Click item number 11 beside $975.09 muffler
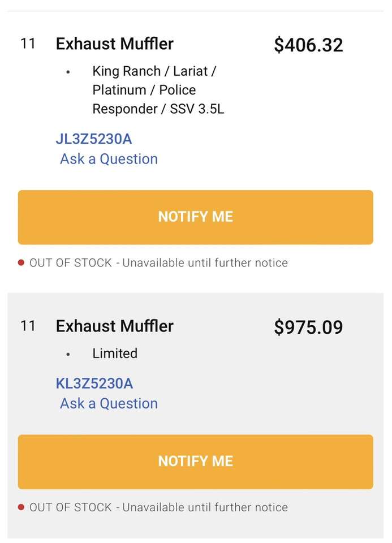The width and height of the screenshot is (392, 543). click(x=28, y=326)
